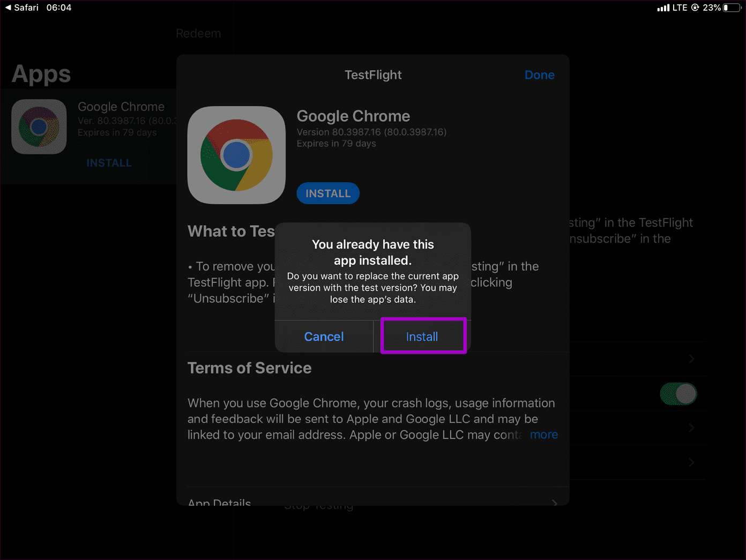Confirm Install in the already-installed alert
746x560 pixels.
[x=422, y=337]
